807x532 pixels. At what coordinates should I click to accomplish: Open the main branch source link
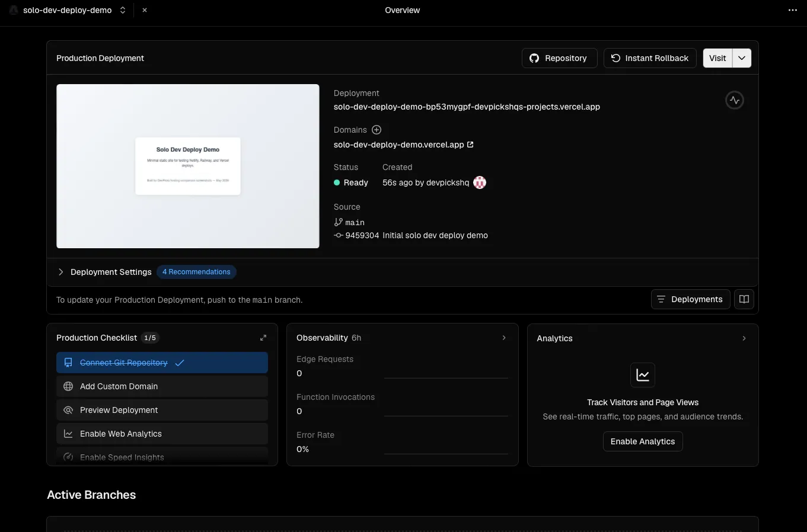(x=355, y=222)
